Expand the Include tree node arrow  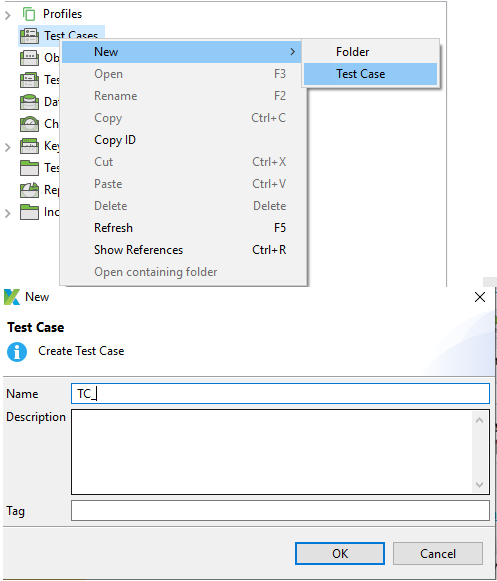point(8,213)
